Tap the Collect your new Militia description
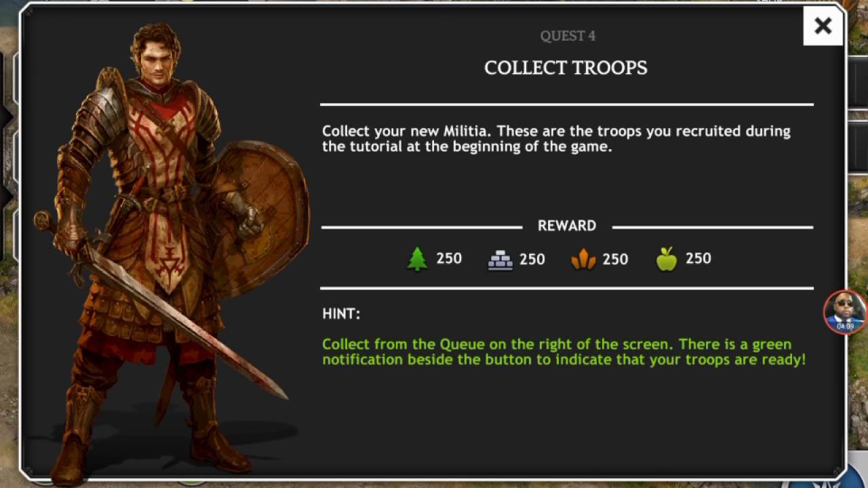Viewport: 868px width, 488px height. (556, 138)
